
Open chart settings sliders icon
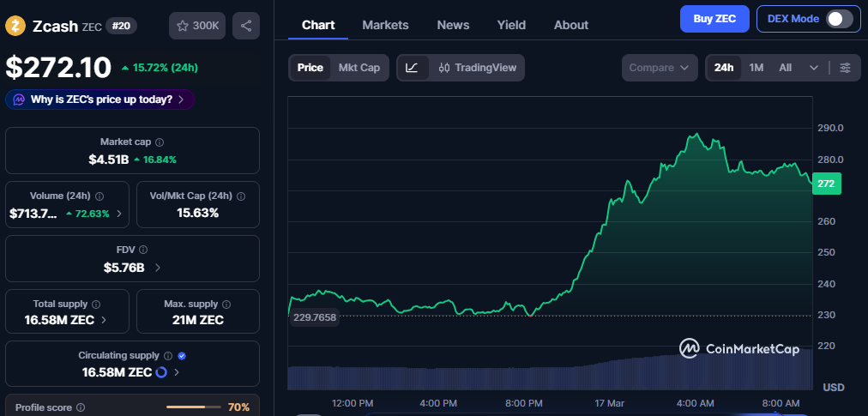(x=846, y=68)
